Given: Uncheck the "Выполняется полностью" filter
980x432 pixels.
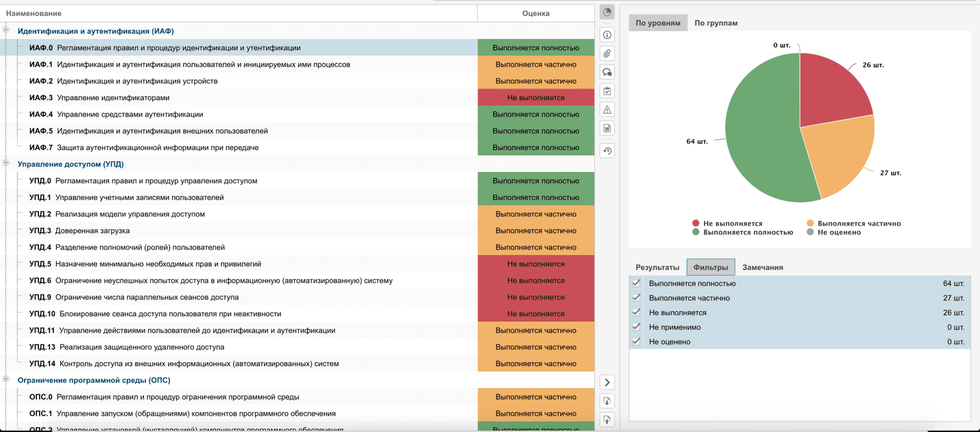Looking at the screenshot, I should (637, 283).
